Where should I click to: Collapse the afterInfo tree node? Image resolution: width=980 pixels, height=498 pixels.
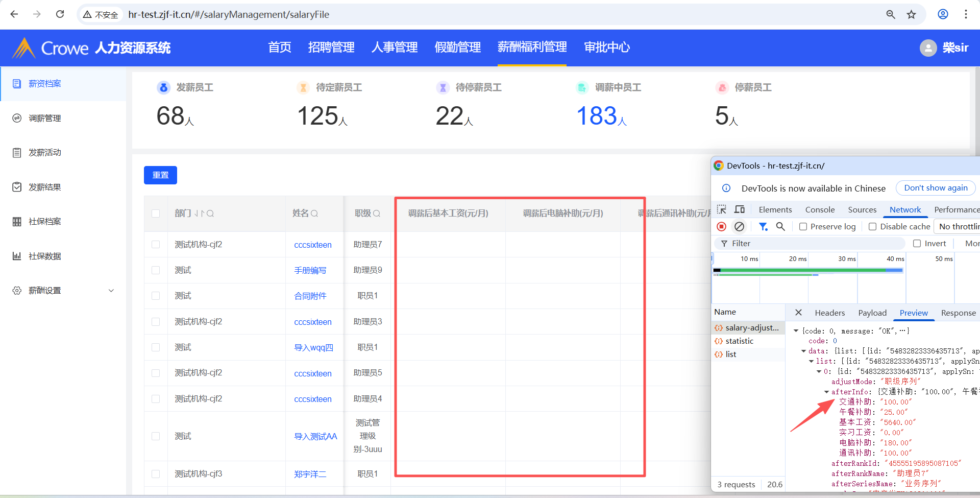(x=826, y=392)
